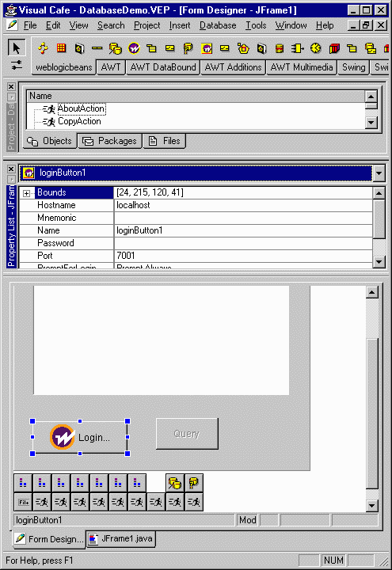The width and height of the screenshot is (392, 570).
Task: Click the Port value '7001'
Action: (243, 256)
